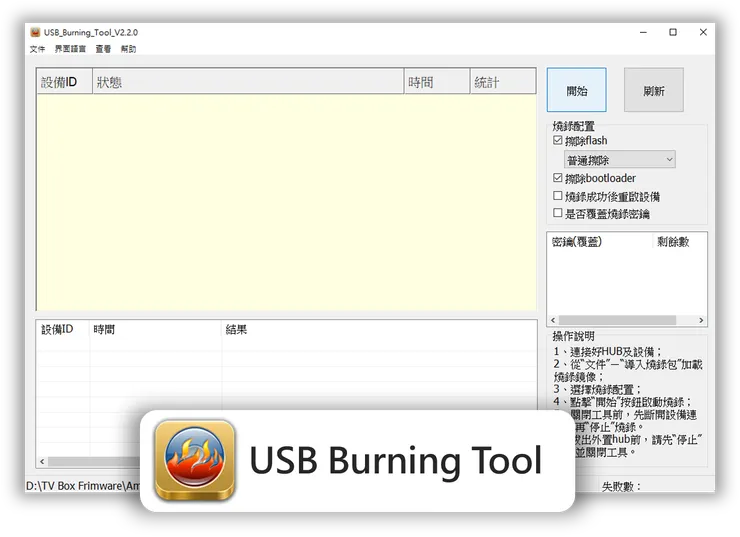Open the 普通擦除 erase mode dropdown
The height and width of the screenshot is (537, 740).
619,160
